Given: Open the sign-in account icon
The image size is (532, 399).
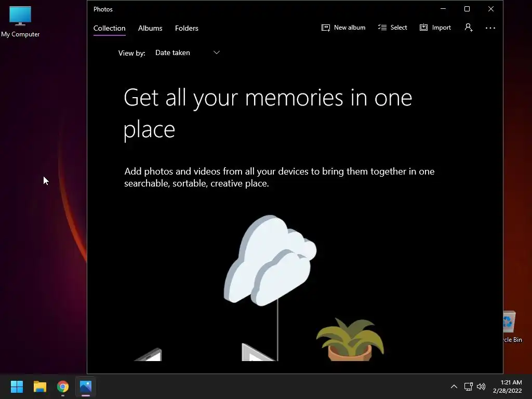Looking at the screenshot, I should 469,28.
